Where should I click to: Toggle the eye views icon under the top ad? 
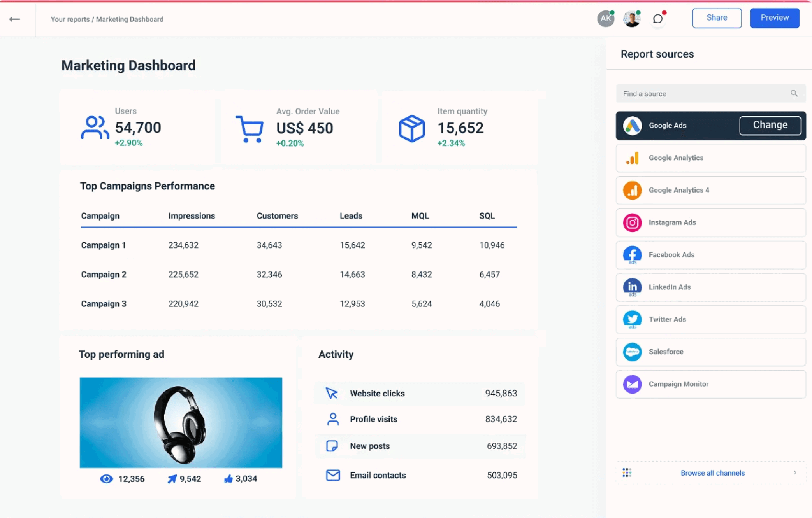point(106,479)
